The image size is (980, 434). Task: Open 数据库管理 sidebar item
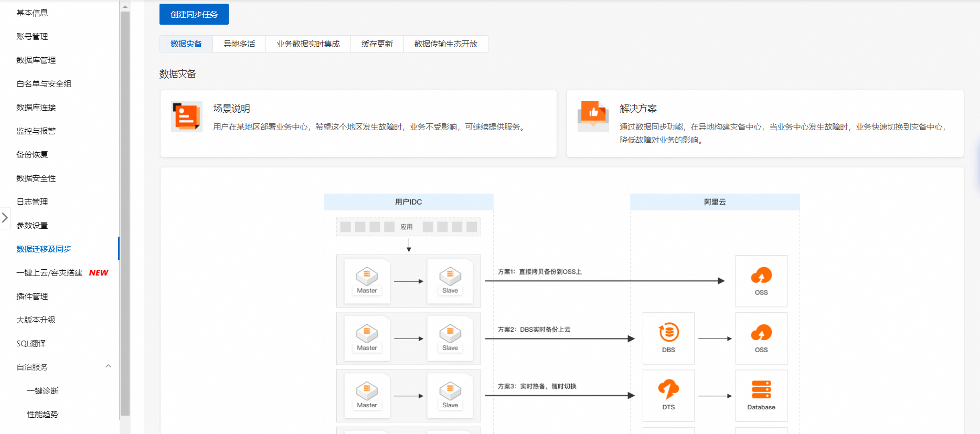point(36,60)
